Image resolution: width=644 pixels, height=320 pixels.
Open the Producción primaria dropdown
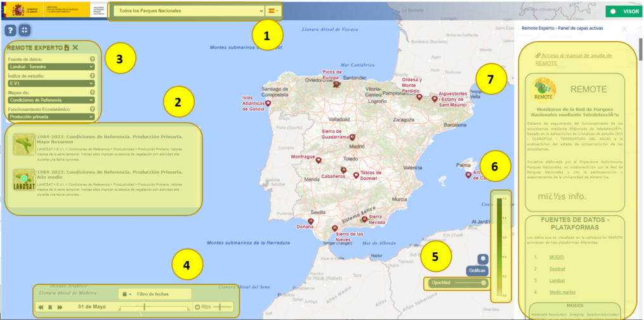[51, 117]
